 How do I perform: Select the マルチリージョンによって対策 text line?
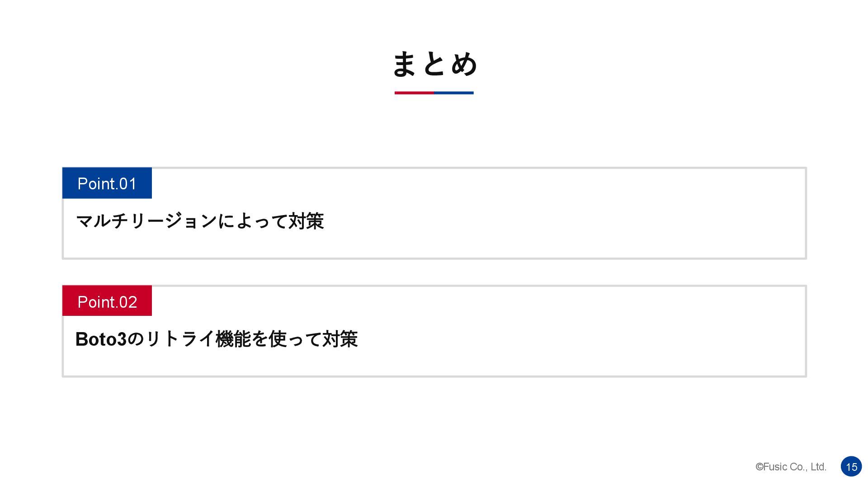point(200,221)
